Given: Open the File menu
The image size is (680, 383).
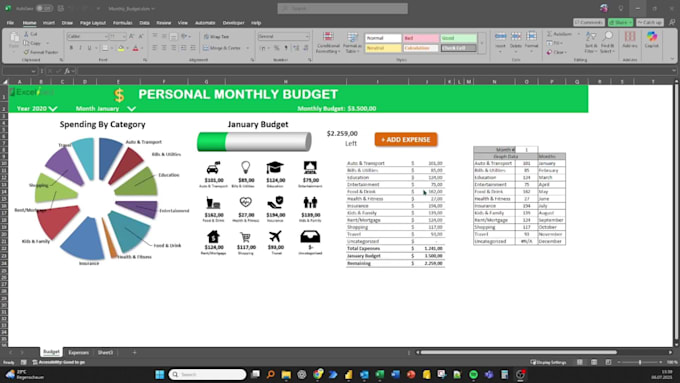Looking at the screenshot, I should [x=10, y=23].
